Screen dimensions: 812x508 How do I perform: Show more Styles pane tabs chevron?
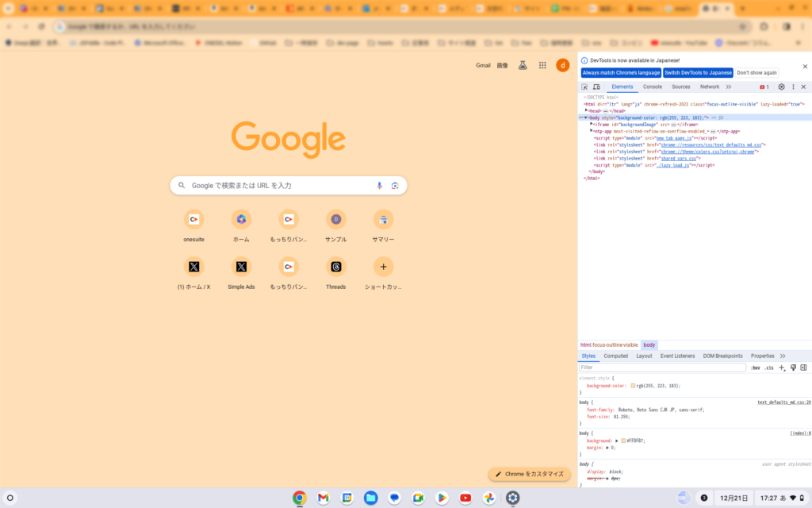783,356
